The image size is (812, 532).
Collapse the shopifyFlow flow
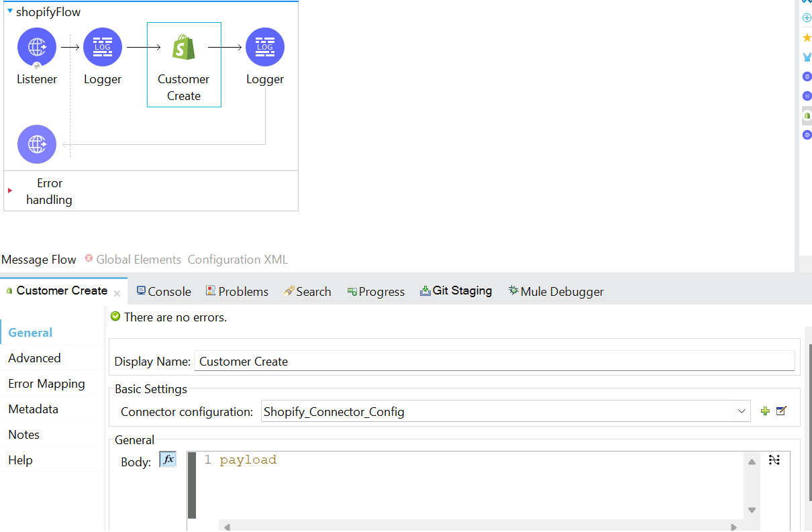[x=10, y=11]
